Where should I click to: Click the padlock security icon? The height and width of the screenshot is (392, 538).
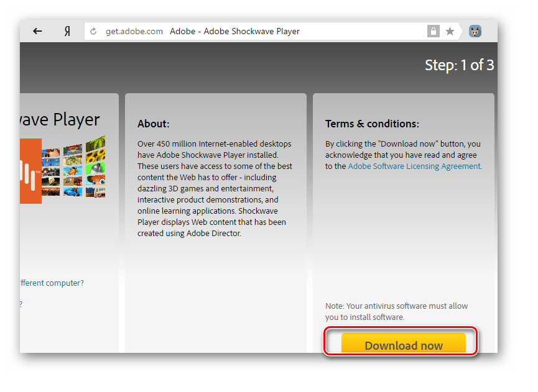point(433,31)
